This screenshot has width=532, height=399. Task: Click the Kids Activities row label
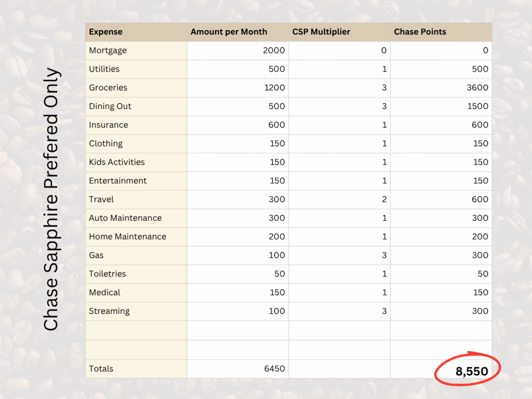pos(117,162)
